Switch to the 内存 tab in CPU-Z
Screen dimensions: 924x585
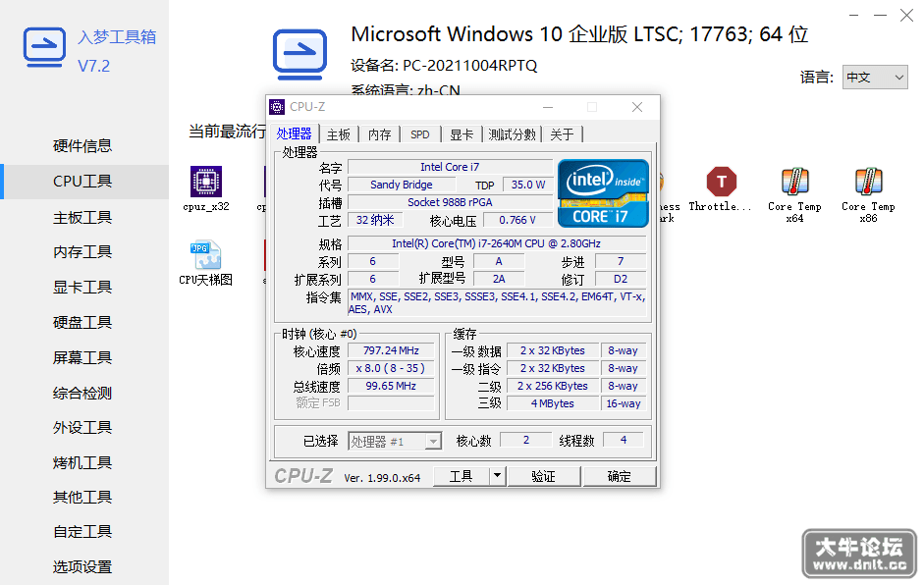[379, 134]
